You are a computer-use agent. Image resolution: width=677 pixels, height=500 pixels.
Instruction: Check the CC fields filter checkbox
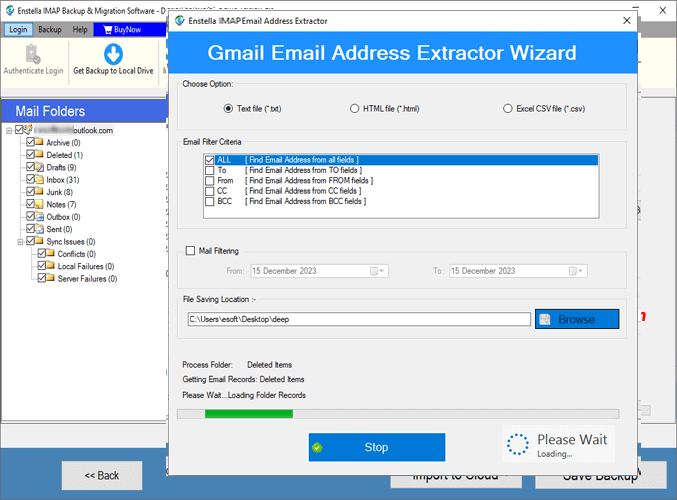[x=209, y=191]
